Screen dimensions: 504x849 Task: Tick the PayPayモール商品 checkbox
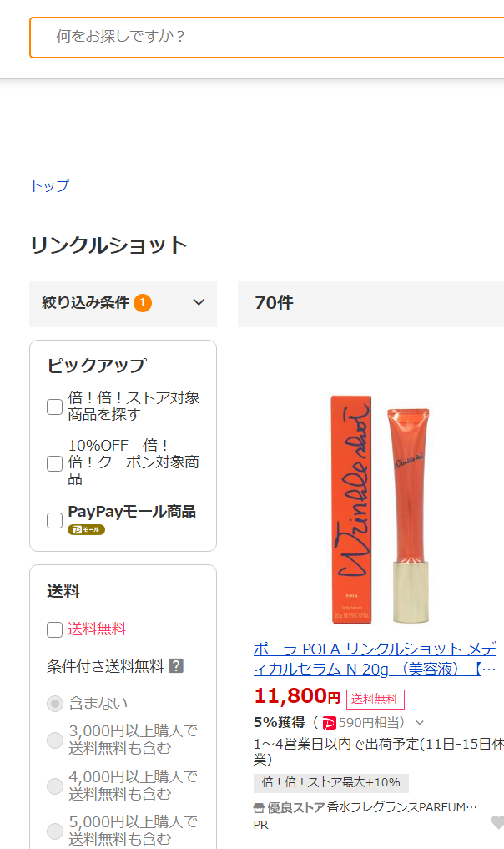(55, 520)
